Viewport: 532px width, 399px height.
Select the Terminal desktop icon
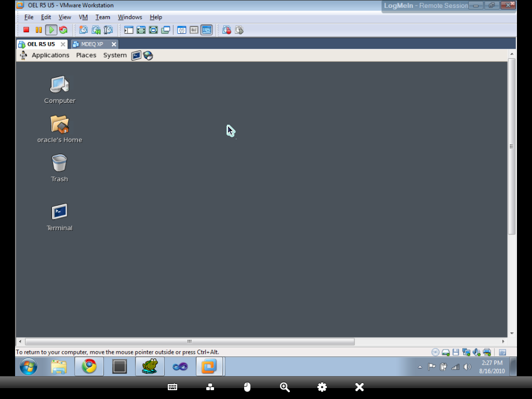[59, 217]
